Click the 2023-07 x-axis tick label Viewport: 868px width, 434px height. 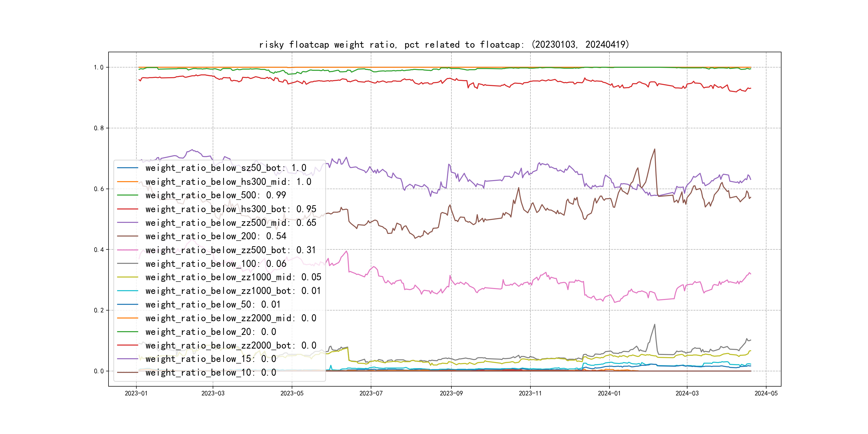[371, 393]
